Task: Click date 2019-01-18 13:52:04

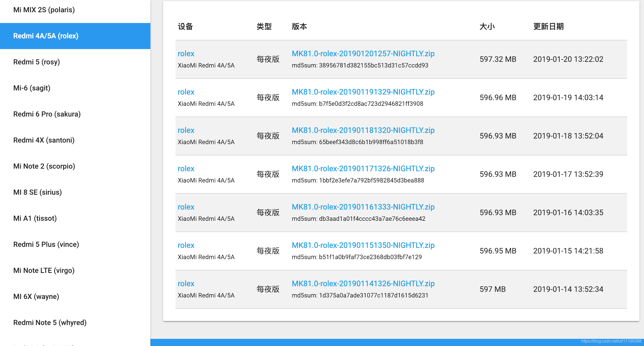Action: click(568, 136)
